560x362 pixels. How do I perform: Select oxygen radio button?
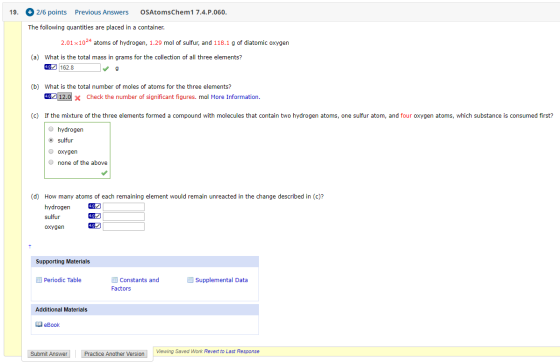51,151
